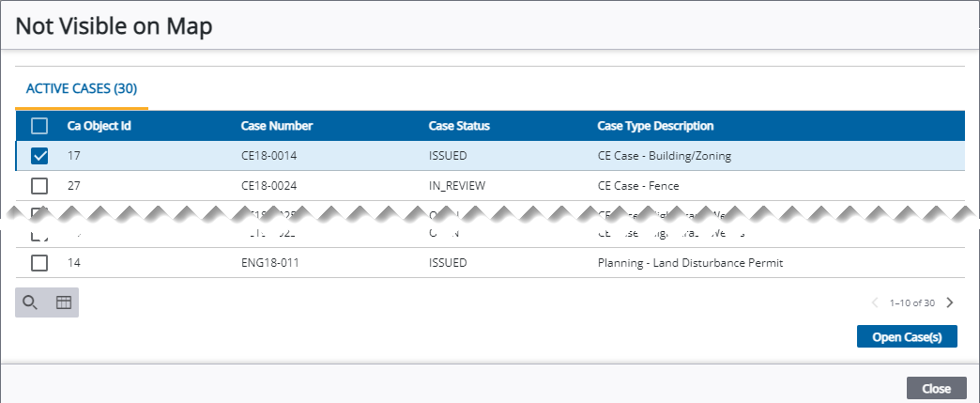
Task: Select the CE18-0024 case number cell
Action: tap(269, 186)
